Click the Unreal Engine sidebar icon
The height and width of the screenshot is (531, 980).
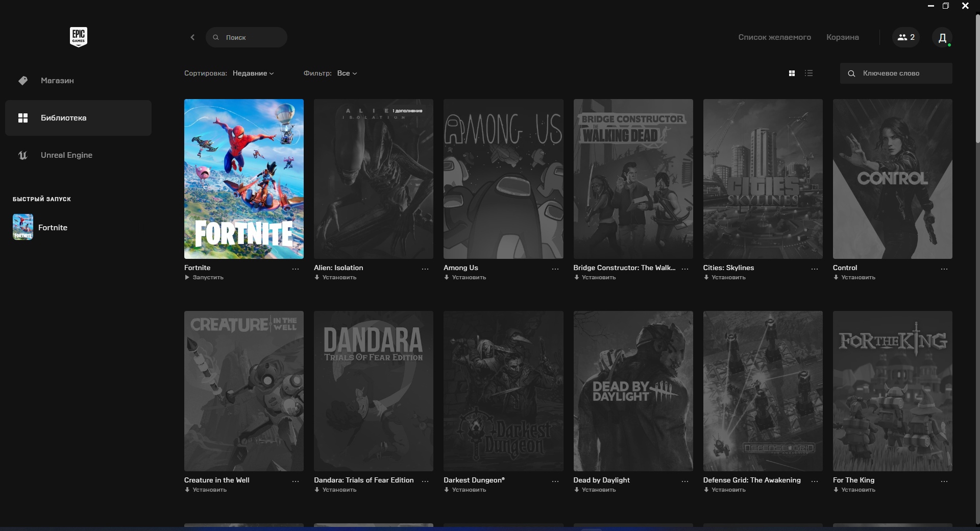23,155
